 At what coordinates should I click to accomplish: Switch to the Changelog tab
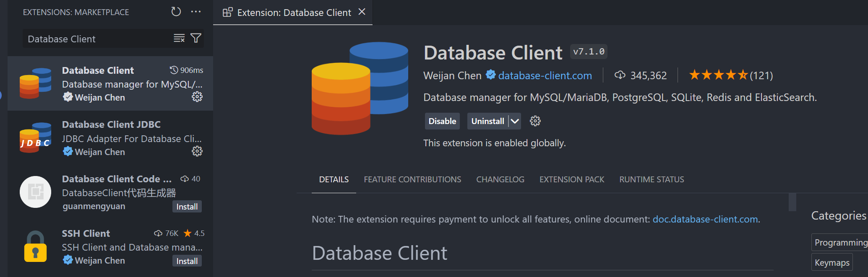pyautogui.click(x=500, y=179)
